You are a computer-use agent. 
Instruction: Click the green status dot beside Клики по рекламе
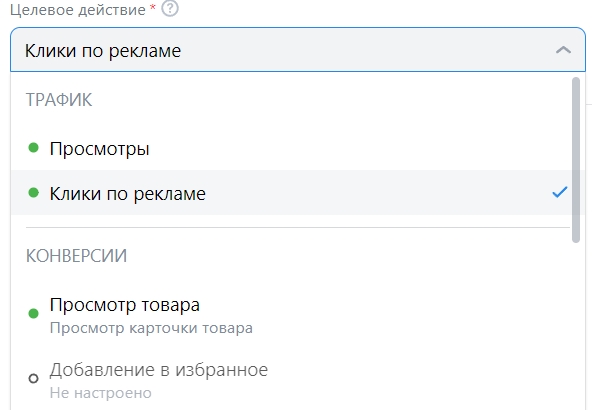click(x=34, y=193)
